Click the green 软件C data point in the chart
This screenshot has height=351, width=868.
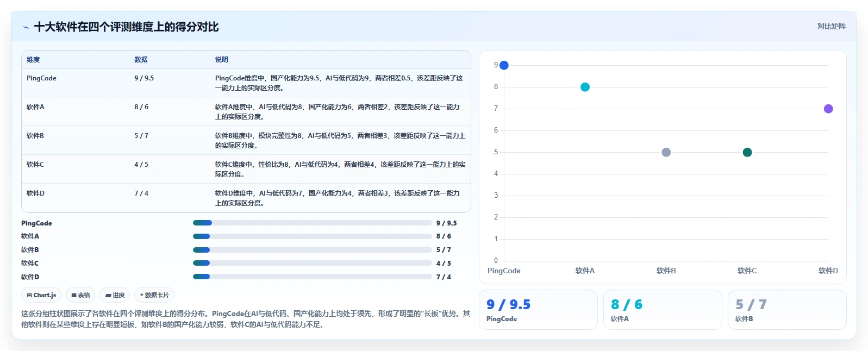click(747, 152)
